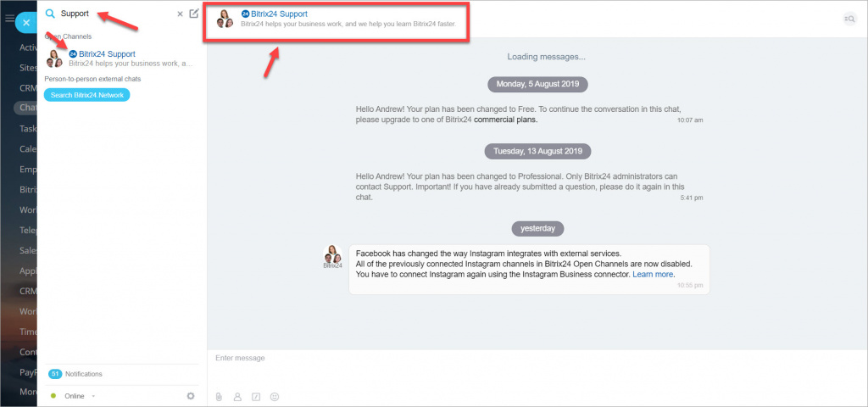Click the 10:55 pm timestamp on the Instagram message

point(690,286)
